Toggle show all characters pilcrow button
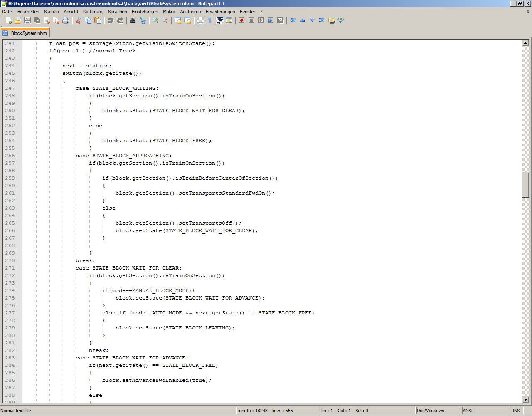This screenshot has width=532, height=416. click(x=210, y=20)
